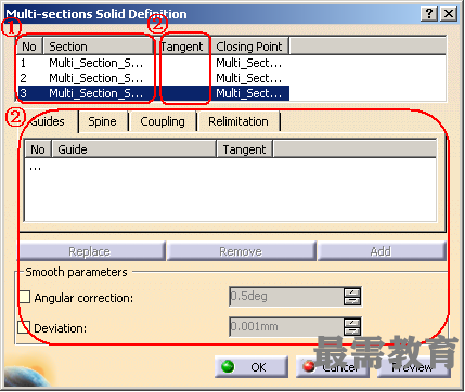Image resolution: width=465 pixels, height=392 pixels.
Task: Click the Preview button
Action: click(x=414, y=367)
